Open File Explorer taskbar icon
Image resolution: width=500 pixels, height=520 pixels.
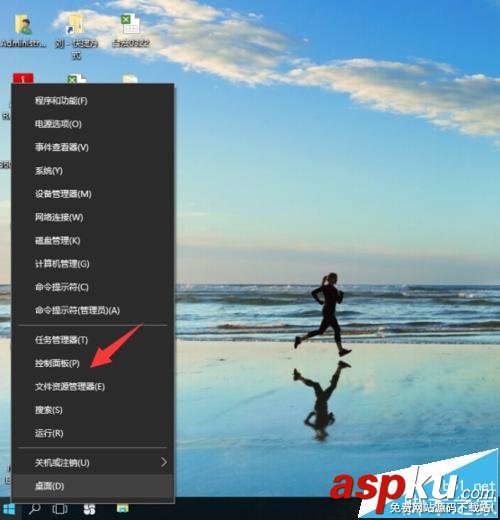pyautogui.click(x=122, y=508)
